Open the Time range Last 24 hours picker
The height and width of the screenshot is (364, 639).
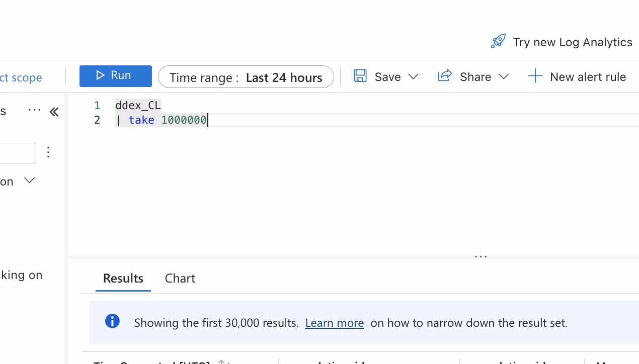(x=246, y=77)
